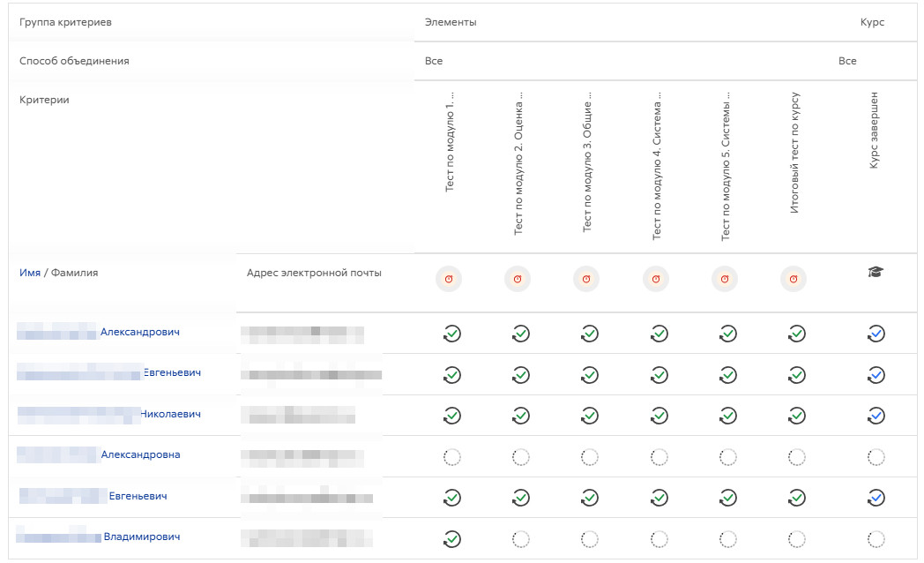Click Николаевич's module 4 test completion mark

pos(659,416)
